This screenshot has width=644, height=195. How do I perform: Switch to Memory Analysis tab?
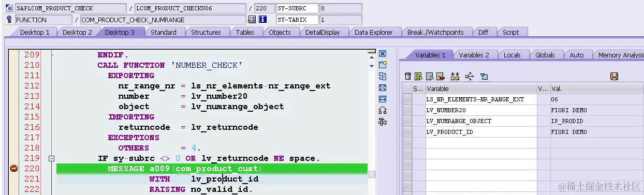coord(620,55)
